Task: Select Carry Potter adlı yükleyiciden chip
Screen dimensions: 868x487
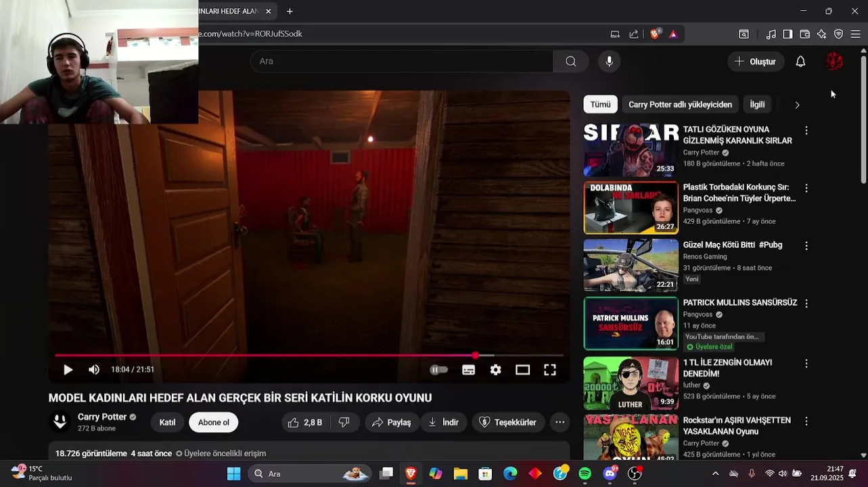Action: (680, 104)
